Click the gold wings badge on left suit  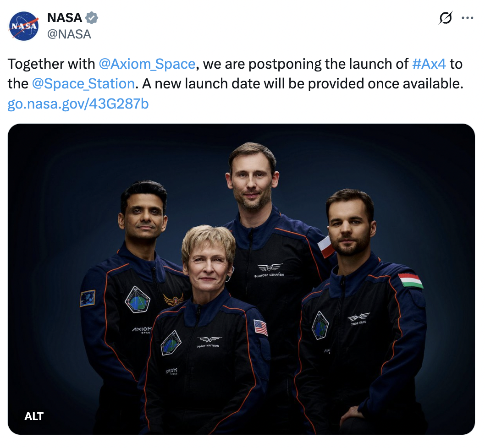coord(173,300)
